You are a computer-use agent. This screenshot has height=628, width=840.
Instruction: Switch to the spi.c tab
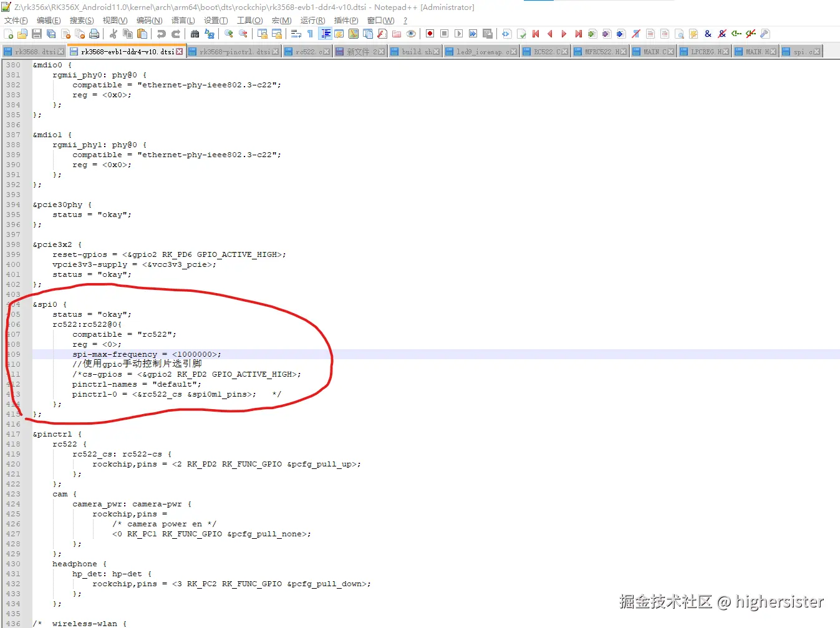pyautogui.click(x=802, y=52)
